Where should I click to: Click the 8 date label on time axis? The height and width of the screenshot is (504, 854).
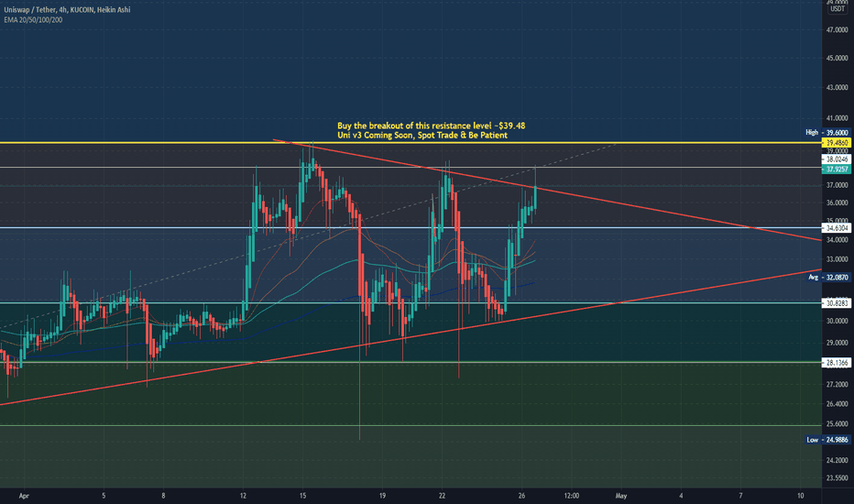click(163, 496)
